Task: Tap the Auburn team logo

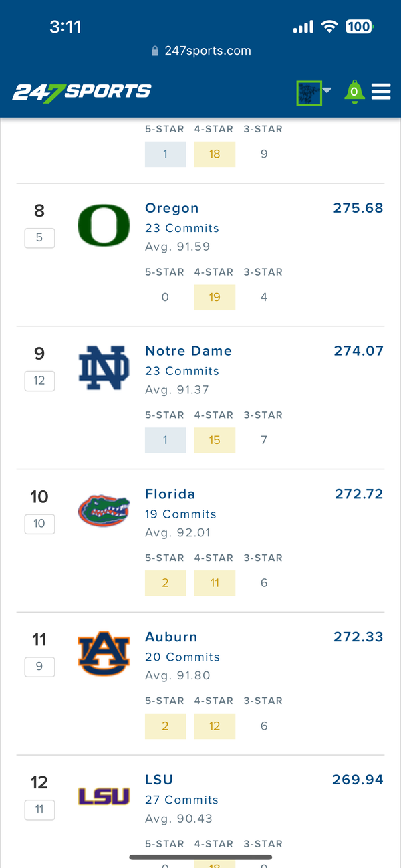Action: click(104, 653)
